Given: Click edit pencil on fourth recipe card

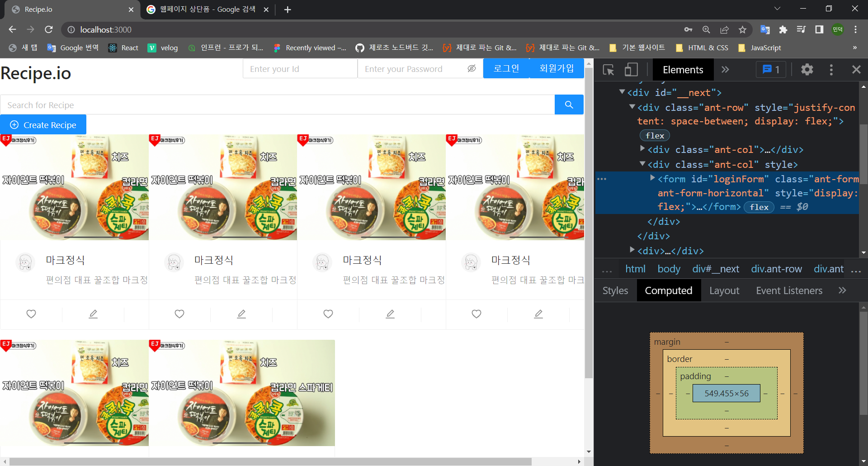Looking at the screenshot, I should (538, 314).
